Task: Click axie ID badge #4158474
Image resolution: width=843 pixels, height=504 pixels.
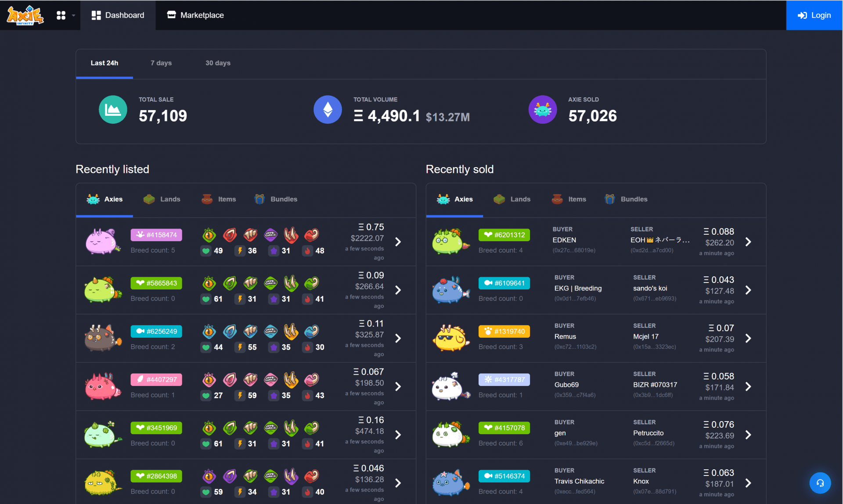Action: point(156,235)
